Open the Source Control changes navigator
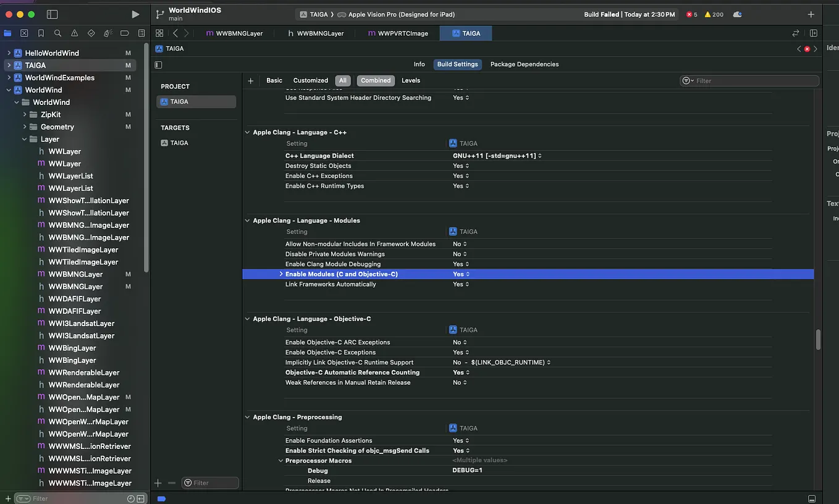 click(x=24, y=33)
